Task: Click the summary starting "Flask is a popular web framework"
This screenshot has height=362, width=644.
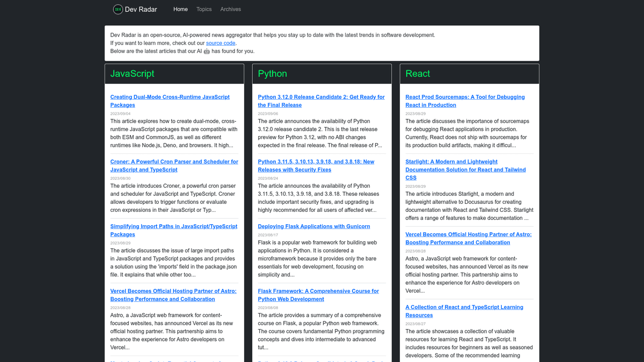Action: (318, 258)
